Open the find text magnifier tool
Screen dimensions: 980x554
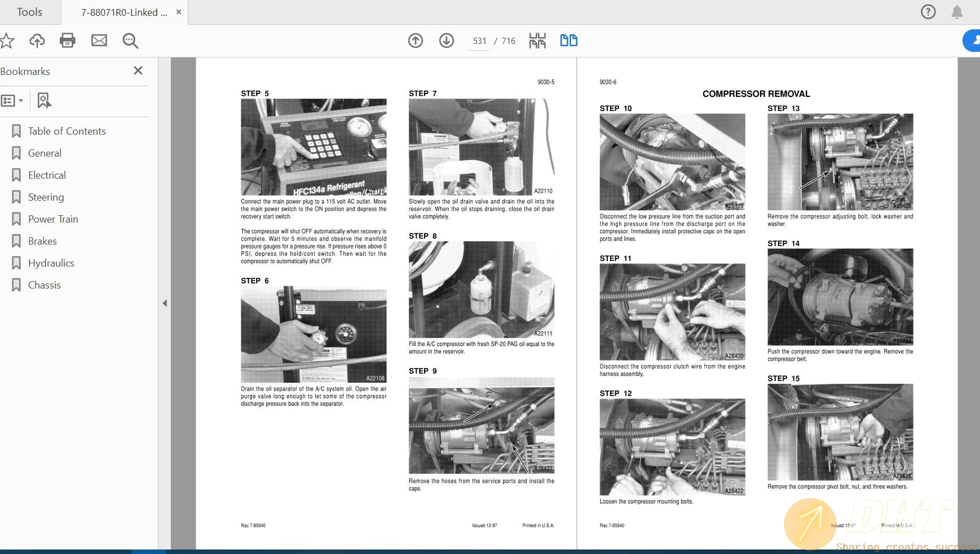(x=130, y=41)
